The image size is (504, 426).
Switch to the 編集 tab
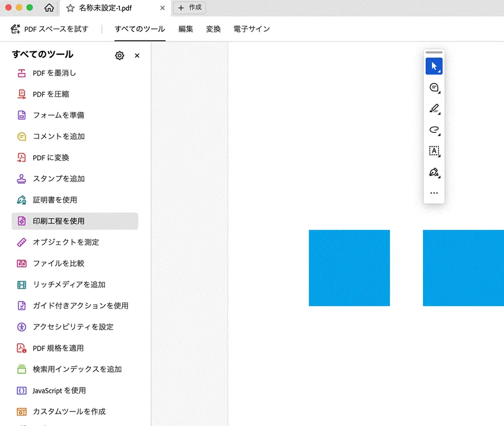click(186, 28)
